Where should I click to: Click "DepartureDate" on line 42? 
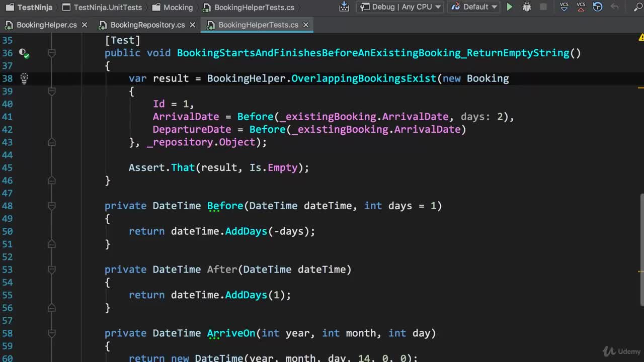(192, 129)
